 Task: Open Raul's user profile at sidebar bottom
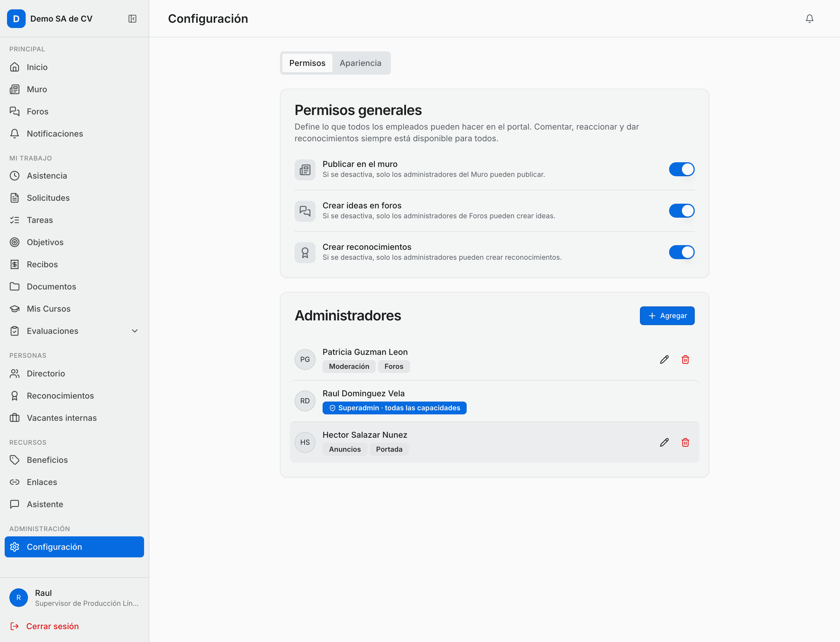(74, 598)
